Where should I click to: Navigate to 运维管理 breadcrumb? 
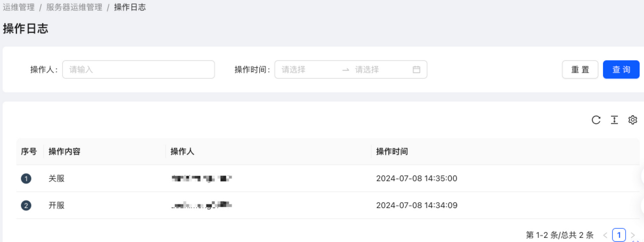click(19, 7)
